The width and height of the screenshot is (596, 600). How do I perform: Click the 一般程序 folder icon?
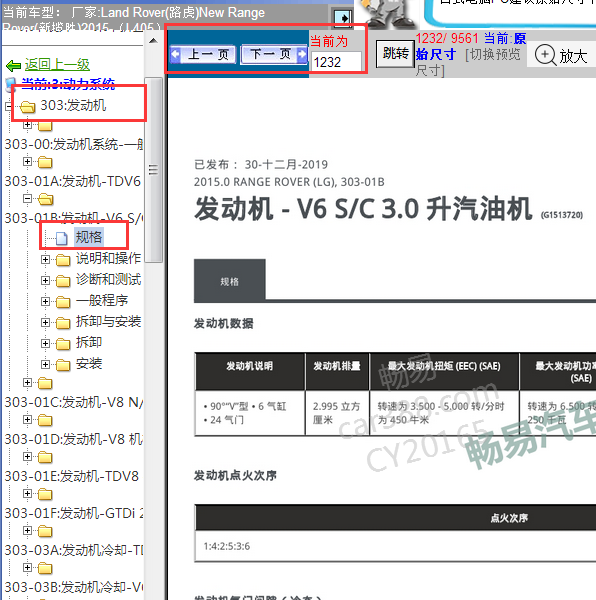point(63,302)
